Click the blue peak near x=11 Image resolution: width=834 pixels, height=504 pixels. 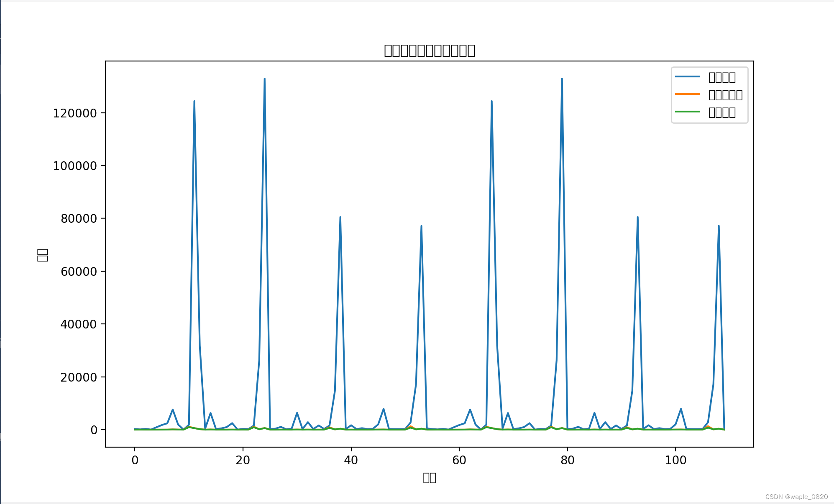[194, 102]
